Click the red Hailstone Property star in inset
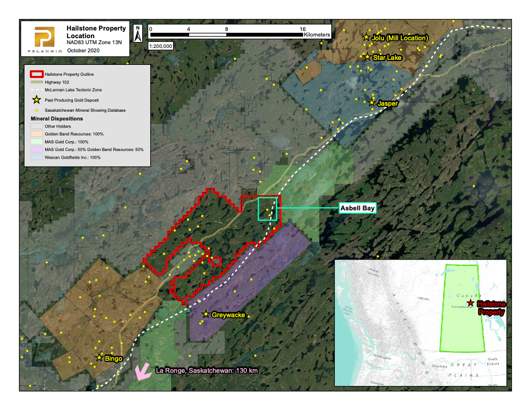This screenshot has width=532, height=411. pyautogui.click(x=470, y=303)
